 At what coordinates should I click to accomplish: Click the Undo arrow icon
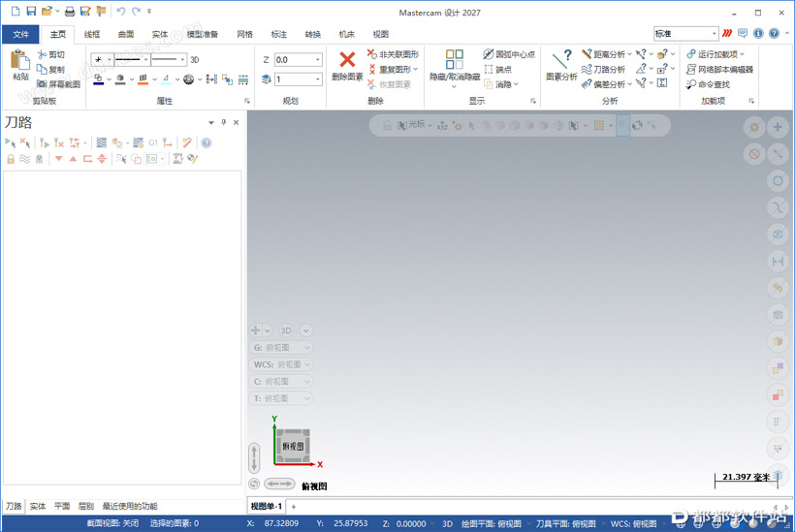coord(120,11)
